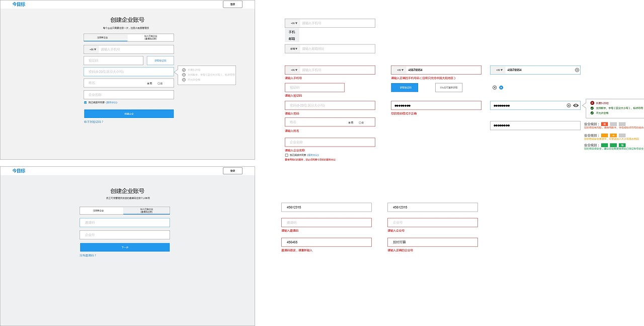Show password with the eye icon

tap(576, 105)
